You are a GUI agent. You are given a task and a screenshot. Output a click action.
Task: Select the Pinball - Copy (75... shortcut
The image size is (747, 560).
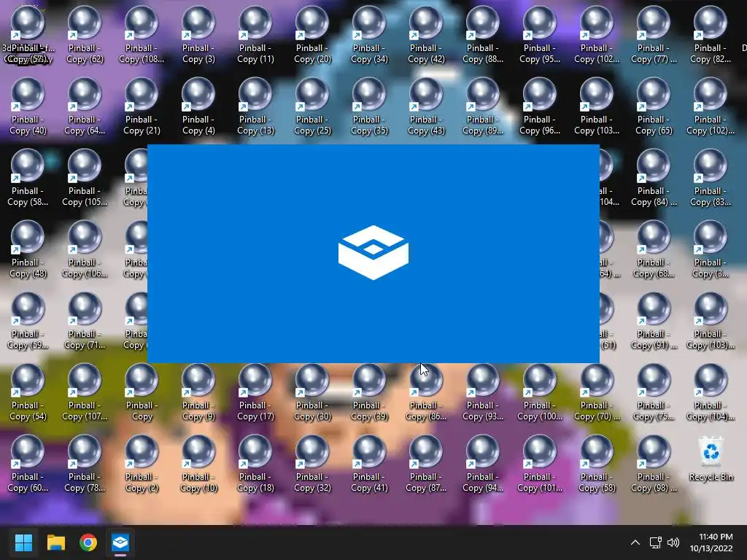click(654, 392)
